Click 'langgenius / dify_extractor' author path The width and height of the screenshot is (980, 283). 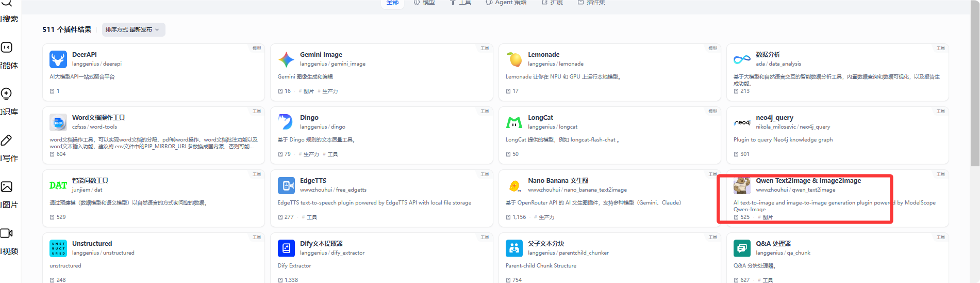(332, 253)
